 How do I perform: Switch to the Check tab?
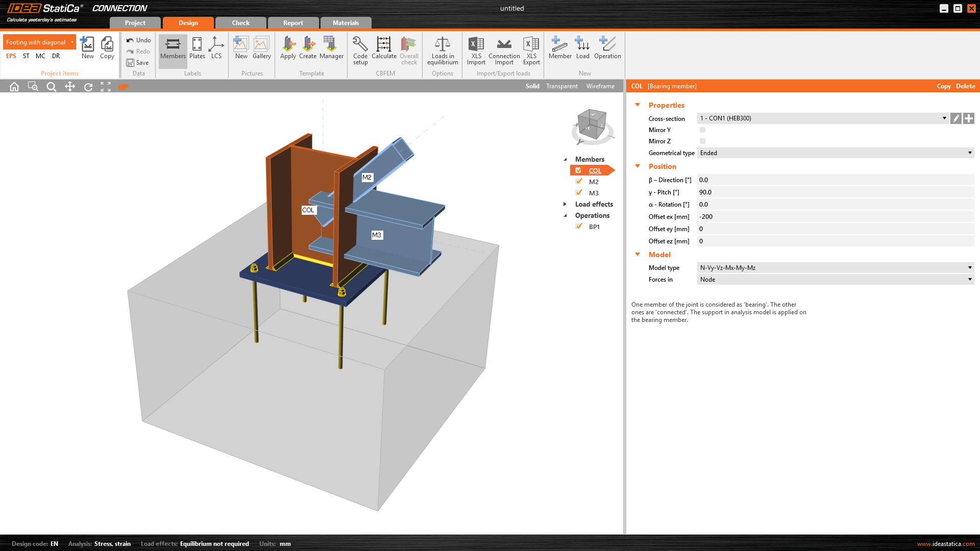(241, 23)
